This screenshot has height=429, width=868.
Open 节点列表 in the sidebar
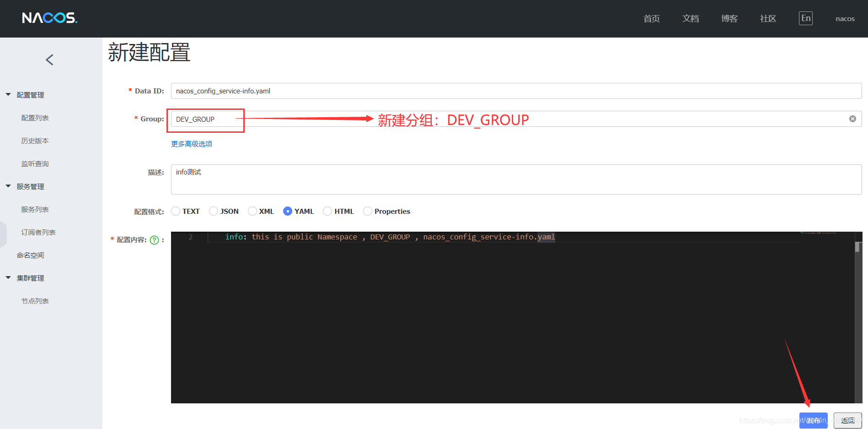pos(35,301)
